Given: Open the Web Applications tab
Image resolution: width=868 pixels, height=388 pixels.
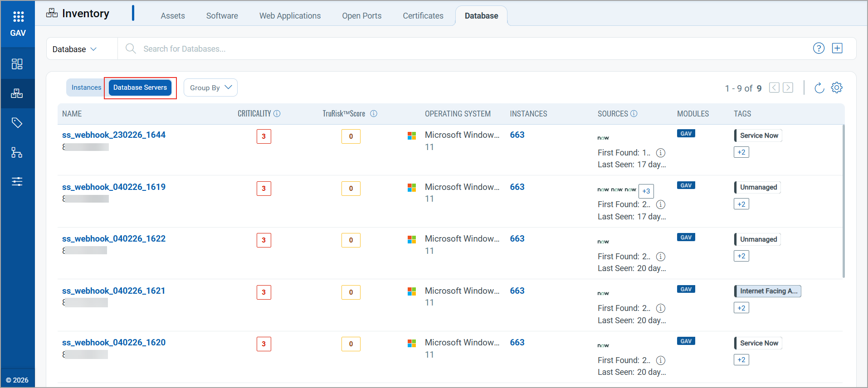Looking at the screenshot, I should pos(290,16).
